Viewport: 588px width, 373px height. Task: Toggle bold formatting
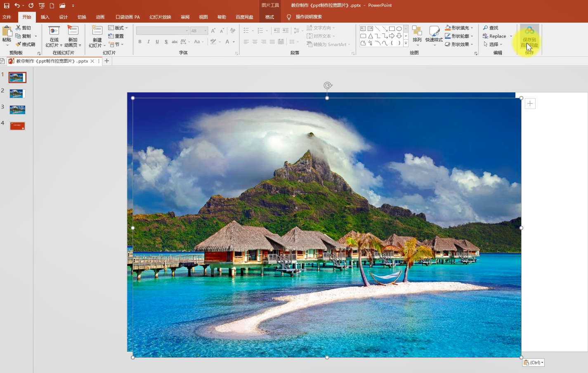pyautogui.click(x=140, y=42)
